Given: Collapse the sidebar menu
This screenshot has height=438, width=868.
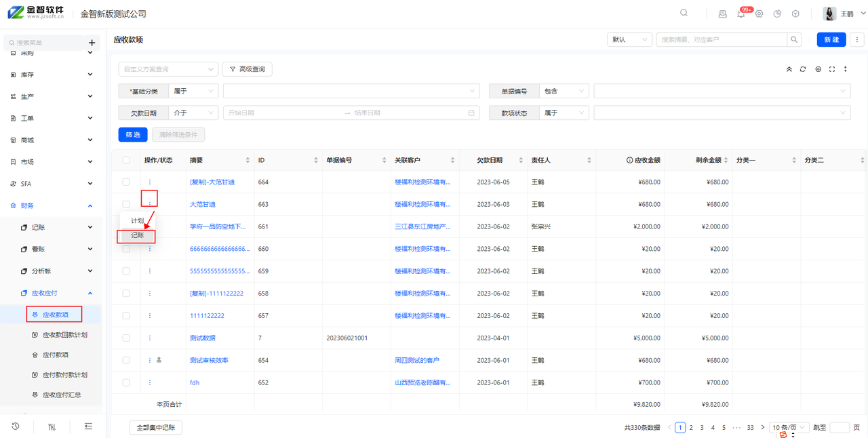Looking at the screenshot, I should click(x=88, y=426).
